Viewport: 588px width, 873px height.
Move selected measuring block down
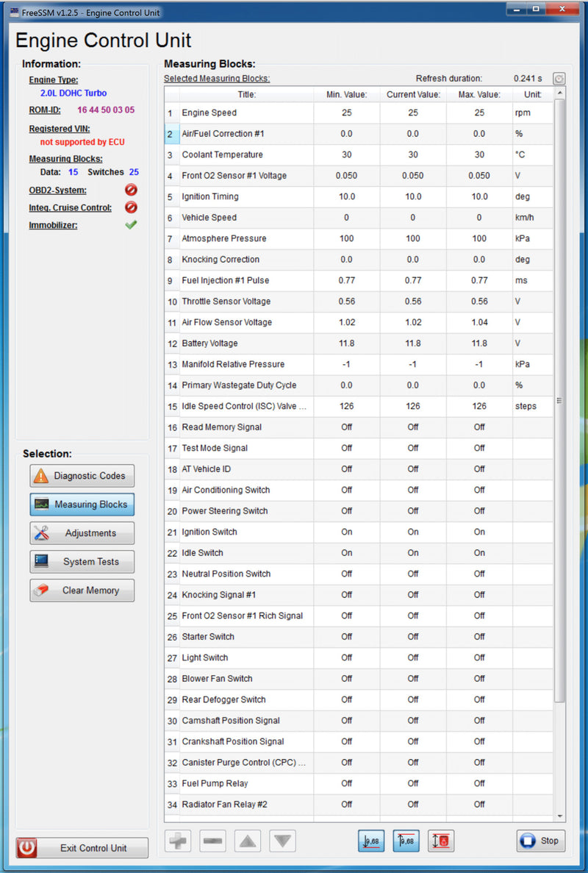click(x=282, y=841)
